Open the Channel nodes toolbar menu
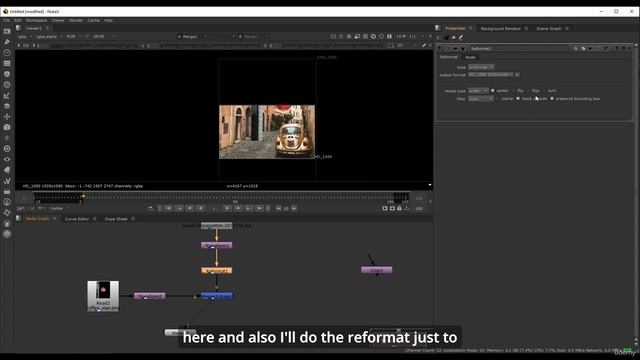This screenshot has height=360, width=640. pyautogui.click(x=7, y=63)
